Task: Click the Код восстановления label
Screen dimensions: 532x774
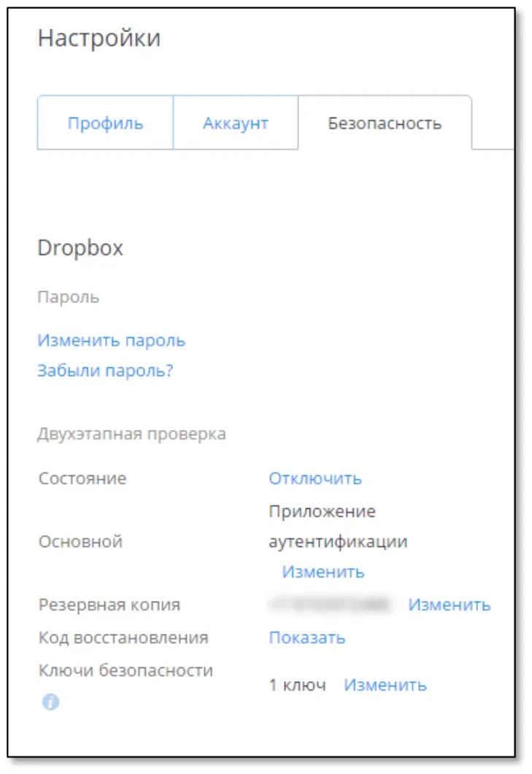Action: click(x=123, y=637)
